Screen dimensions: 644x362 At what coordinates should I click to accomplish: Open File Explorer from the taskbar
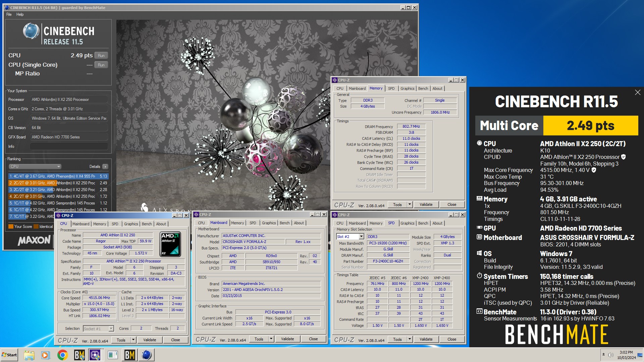click(x=29, y=355)
